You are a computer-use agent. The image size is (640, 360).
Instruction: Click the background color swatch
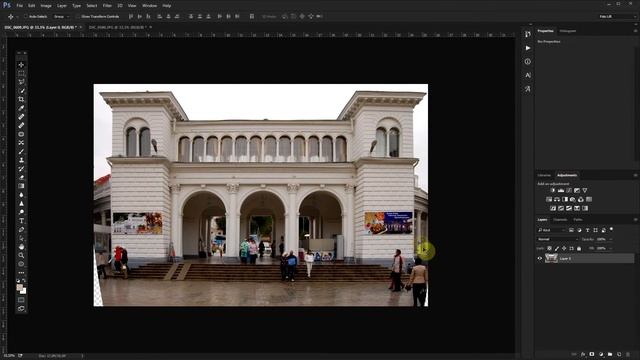(x=23, y=291)
